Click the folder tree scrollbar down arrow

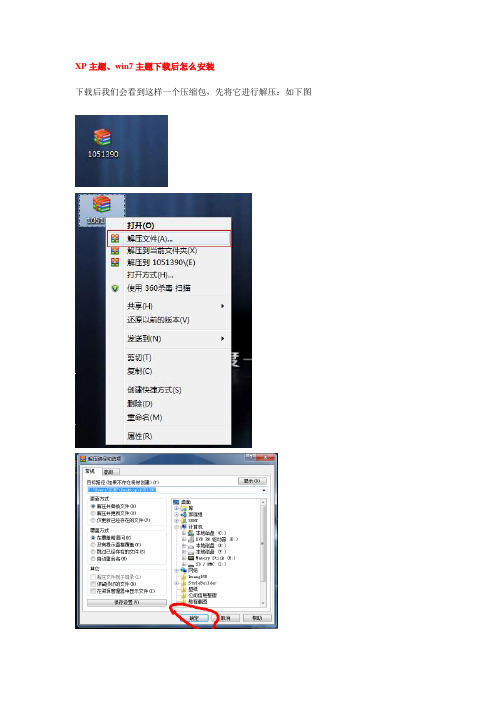[263, 603]
